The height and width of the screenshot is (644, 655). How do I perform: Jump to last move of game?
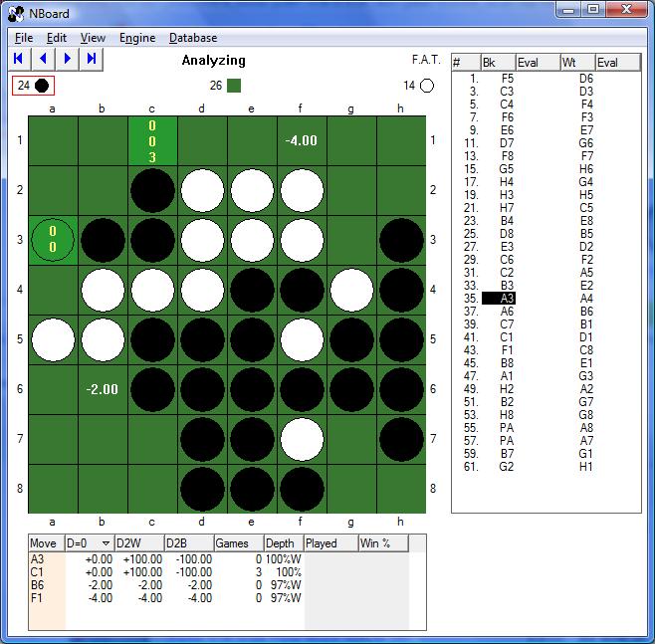point(92,59)
